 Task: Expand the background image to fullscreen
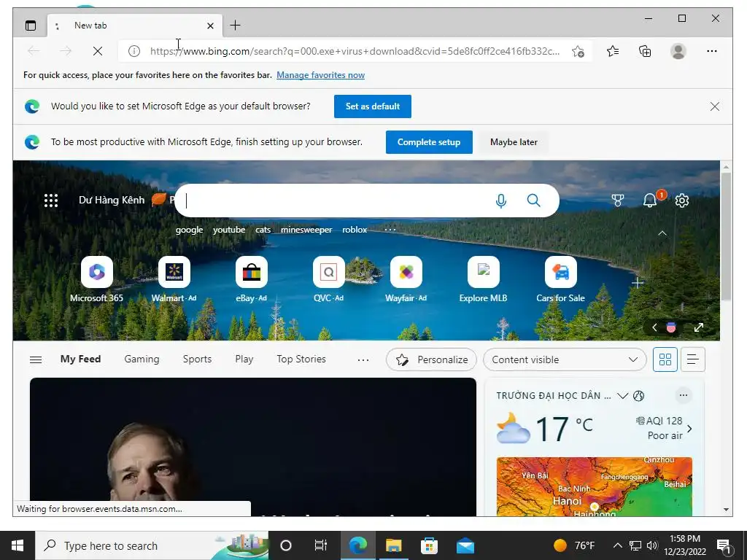[698, 327]
